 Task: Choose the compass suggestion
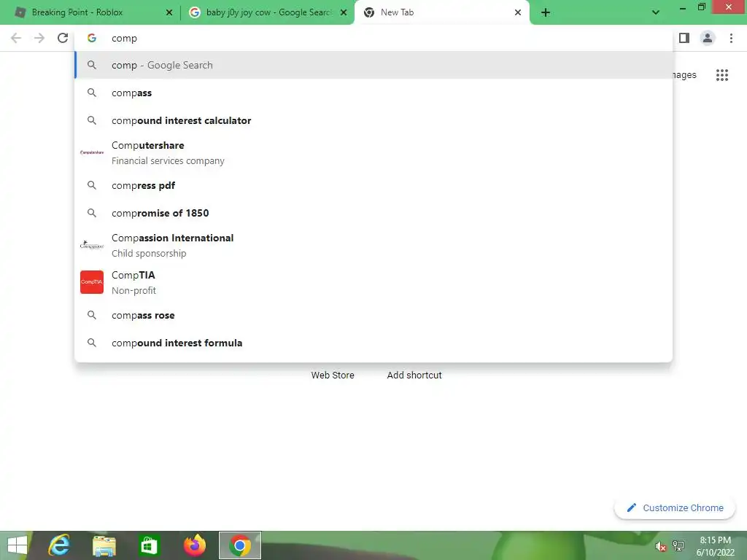(374, 93)
